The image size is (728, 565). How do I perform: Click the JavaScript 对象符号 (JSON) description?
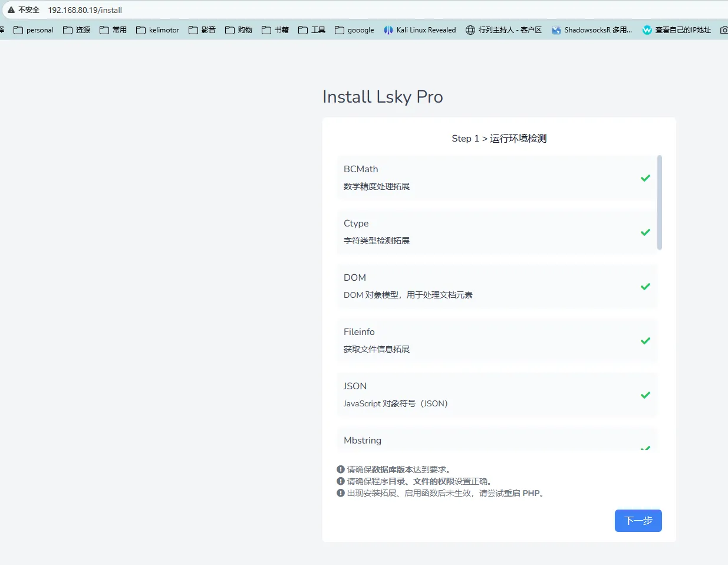click(396, 403)
